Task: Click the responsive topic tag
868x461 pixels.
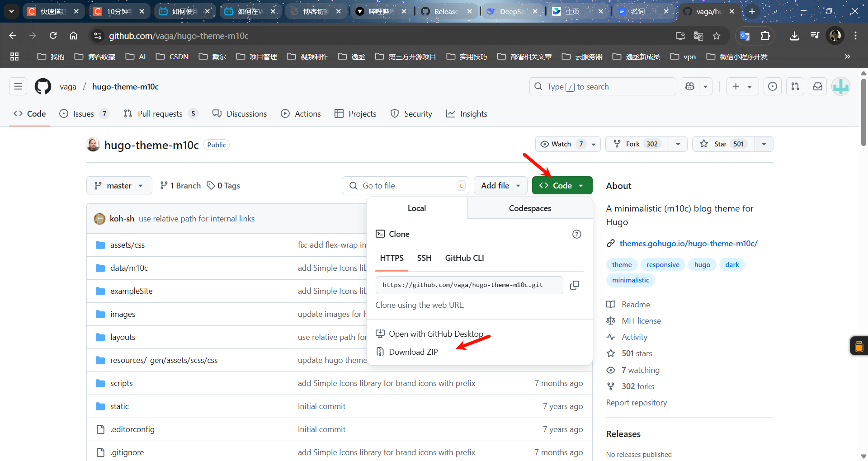Action: pos(663,265)
